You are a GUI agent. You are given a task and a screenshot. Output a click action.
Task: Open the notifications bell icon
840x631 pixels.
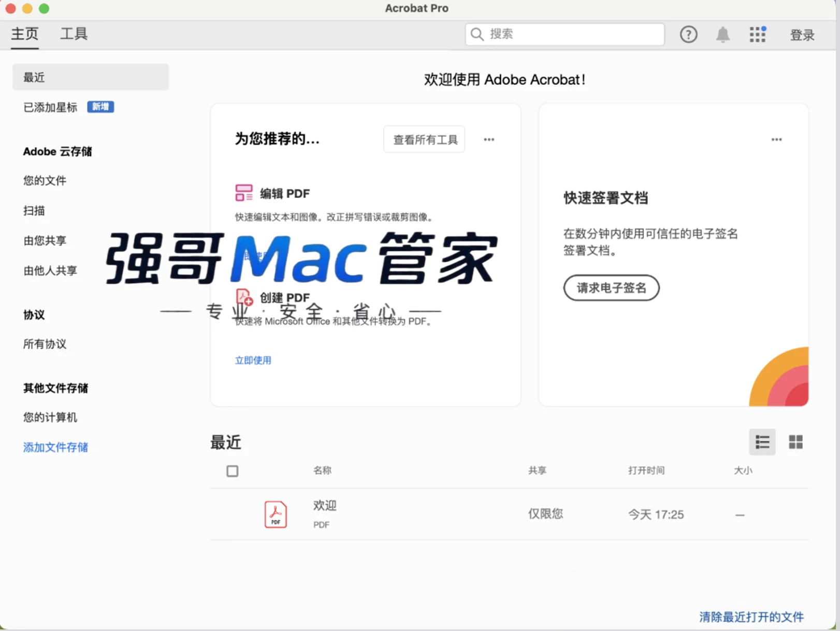(x=723, y=35)
